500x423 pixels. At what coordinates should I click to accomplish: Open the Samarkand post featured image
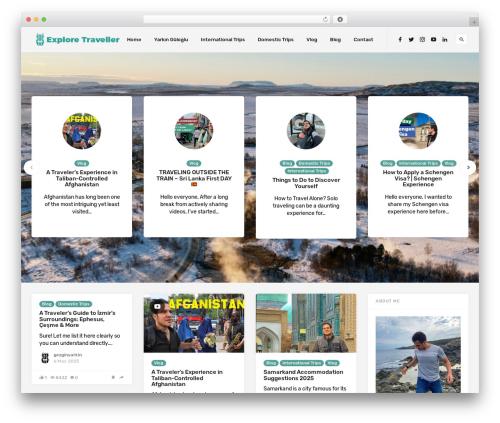[306, 323]
